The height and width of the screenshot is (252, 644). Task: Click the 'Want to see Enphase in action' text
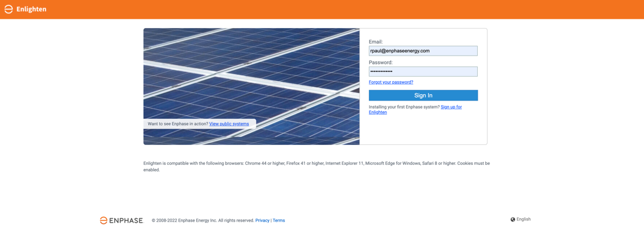(177, 124)
